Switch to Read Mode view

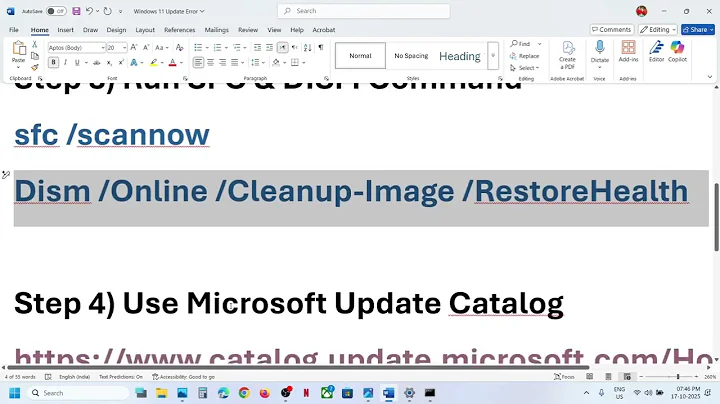(x=590, y=376)
